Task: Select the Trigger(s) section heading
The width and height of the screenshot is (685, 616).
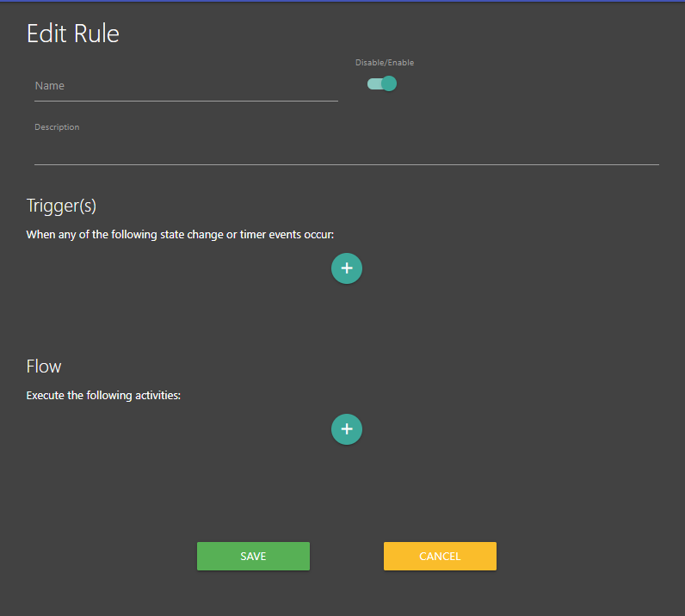Action: [61, 206]
